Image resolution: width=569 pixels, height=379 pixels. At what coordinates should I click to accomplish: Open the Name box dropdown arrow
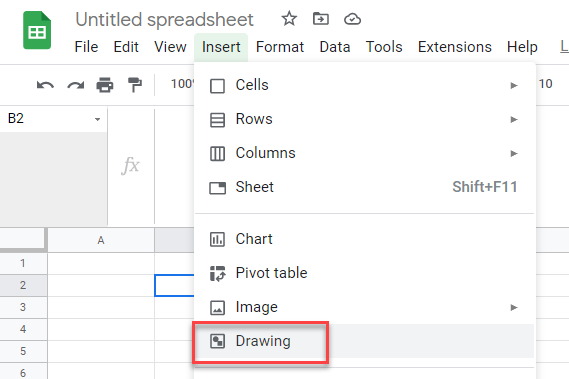[x=97, y=119]
